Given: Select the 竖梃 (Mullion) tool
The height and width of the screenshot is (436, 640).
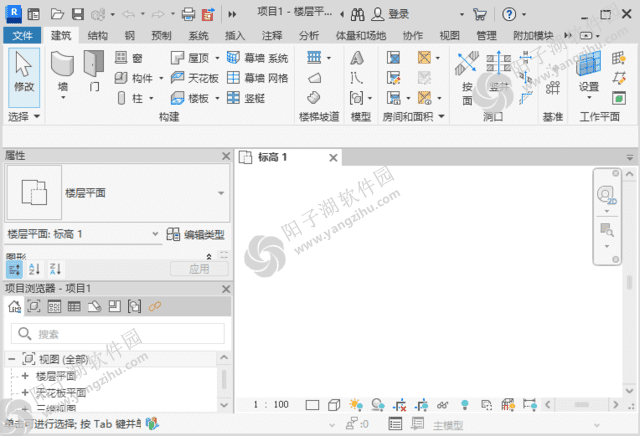Looking at the screenshot, I should click(x=246, y=98).
